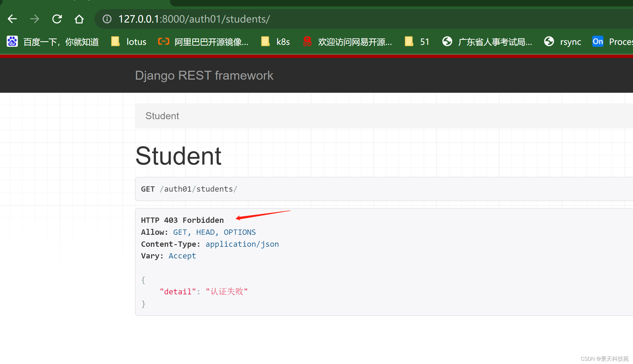The height and width of the screenshot is (364, 633).
Task: Reload the current page
Action: (x=57, y=19)
